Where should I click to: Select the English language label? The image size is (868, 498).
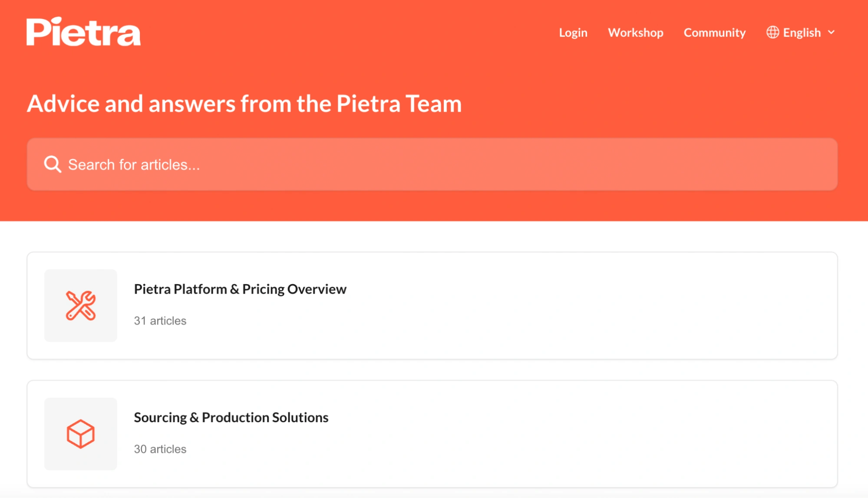[802, 33]
